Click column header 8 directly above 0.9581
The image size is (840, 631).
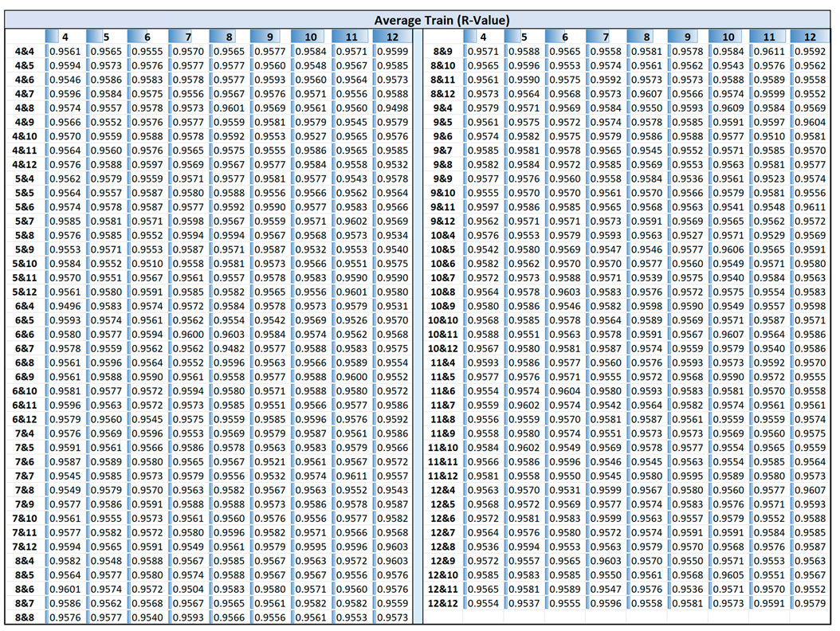(646, 37)
